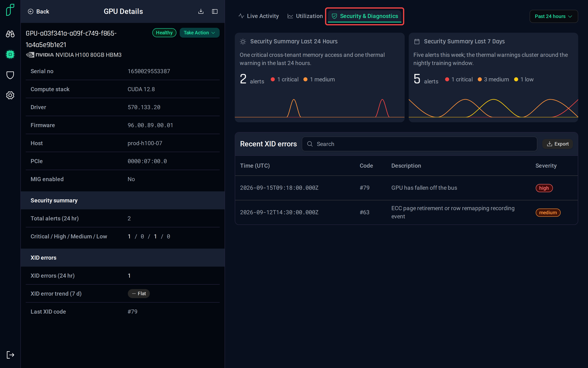Click the Host value prod-h100-07
This screenshot has width=588, height=368.
tap(145, 143)
